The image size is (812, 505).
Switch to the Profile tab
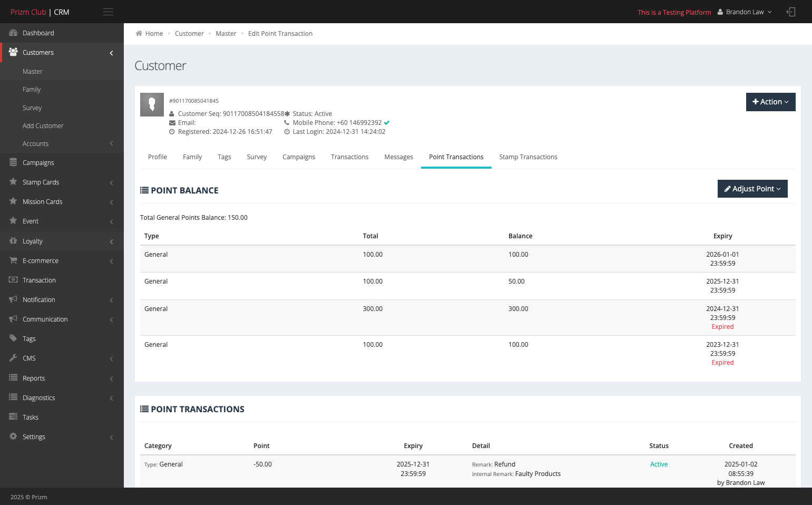158,157
